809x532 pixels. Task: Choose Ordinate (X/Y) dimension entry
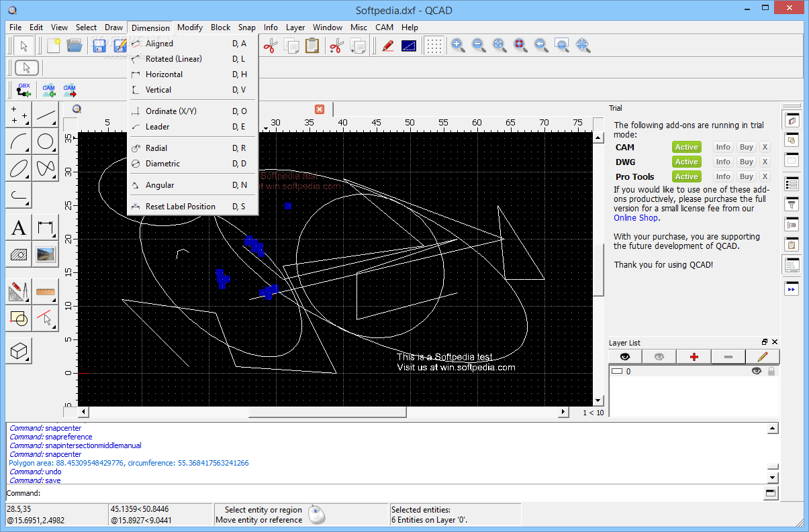click(x=193, y=111)
